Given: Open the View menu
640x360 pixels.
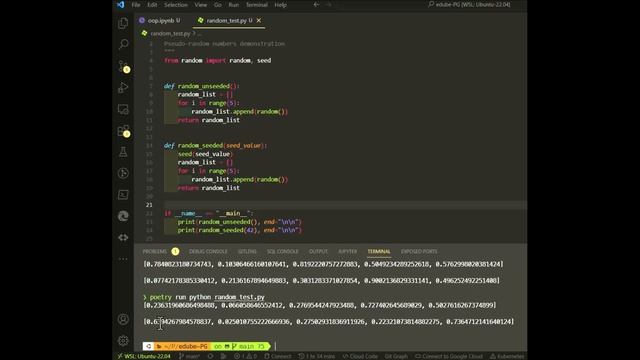Looking at the screenshot, I should coord(200,5).
